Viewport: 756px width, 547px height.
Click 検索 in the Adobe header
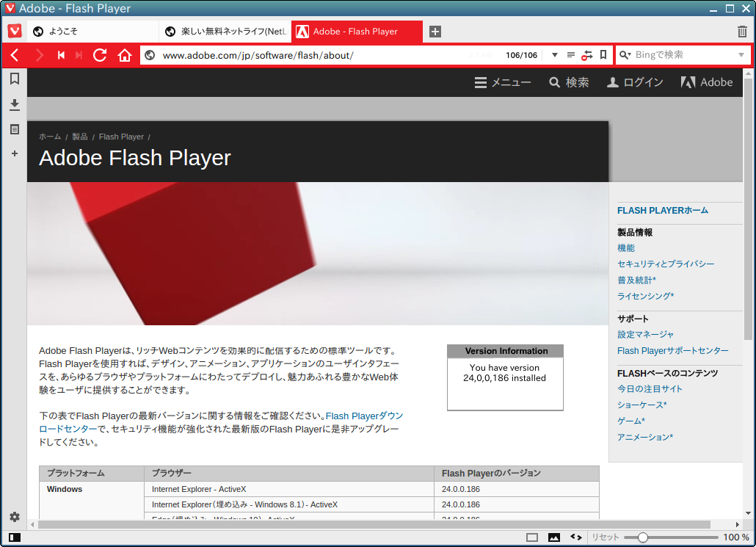click(569, 82)
